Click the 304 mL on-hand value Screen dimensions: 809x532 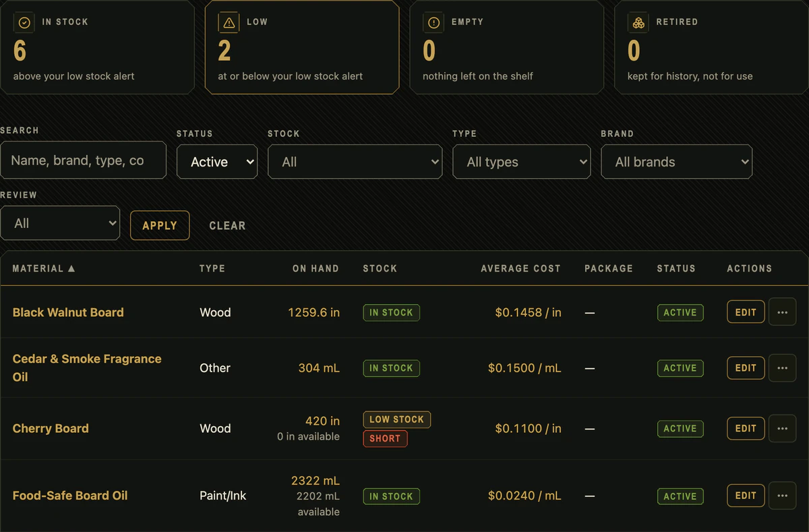319,368
